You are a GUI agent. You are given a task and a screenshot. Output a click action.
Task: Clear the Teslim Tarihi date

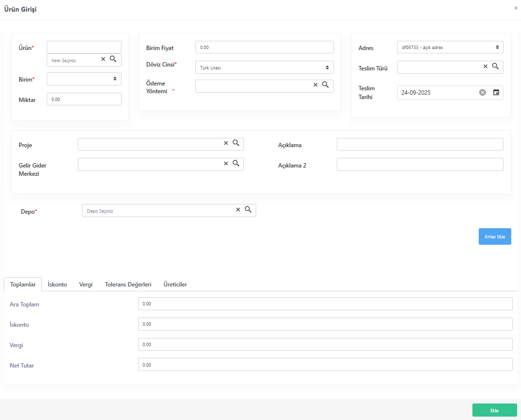tap(483, 93)
